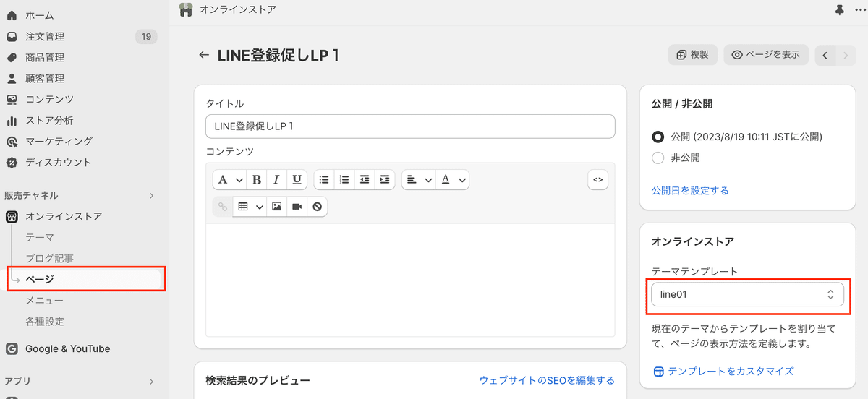Insert a bulleted list
Image resolution: width=868 pixels, height=399 pixels.
[x=324, y=179]
